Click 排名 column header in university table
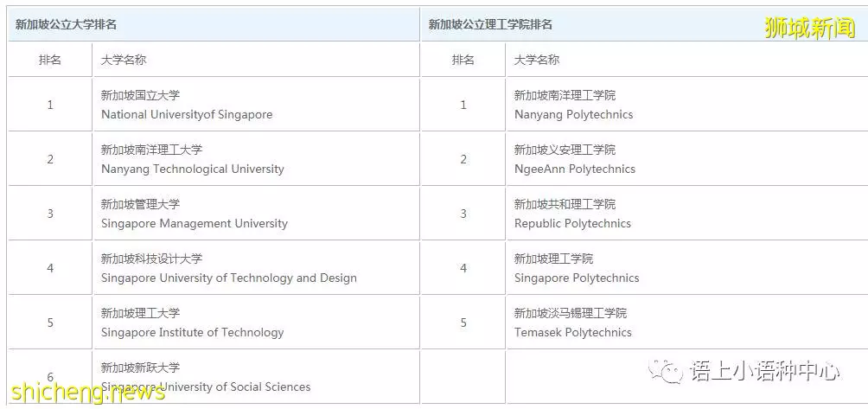Screen dimensions: 868x409 (x=50, y=60)
